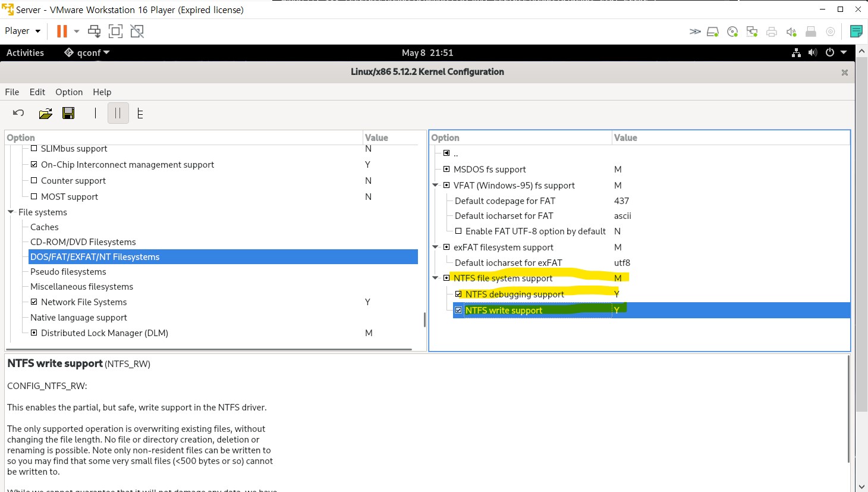Collapse the File systems tree node
868x492 pixels.
click(x=11, y=212)
